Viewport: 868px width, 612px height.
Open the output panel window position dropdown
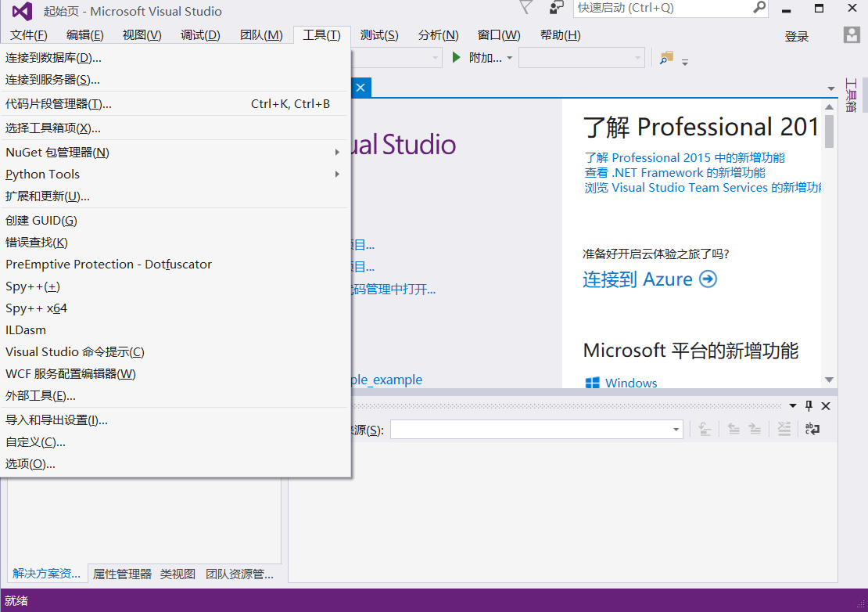(x=793, y=406)
